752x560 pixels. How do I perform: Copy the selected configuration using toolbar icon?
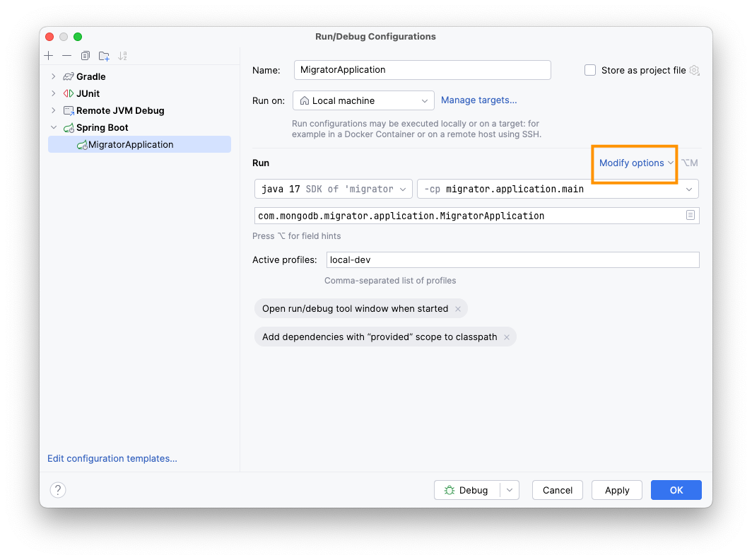86,56
